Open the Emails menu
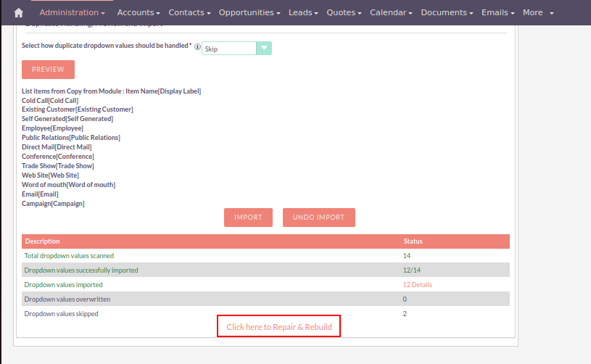Viewport: 591px width, 364px height. coord(499,13)
